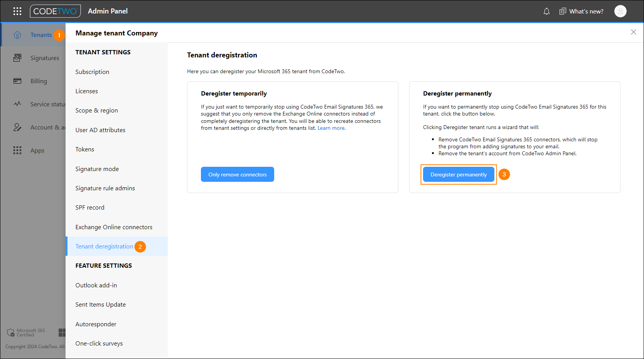Click the CodeTwo logo
The width and height of the screenshot is (644, 359).
[x=55, y=11]
